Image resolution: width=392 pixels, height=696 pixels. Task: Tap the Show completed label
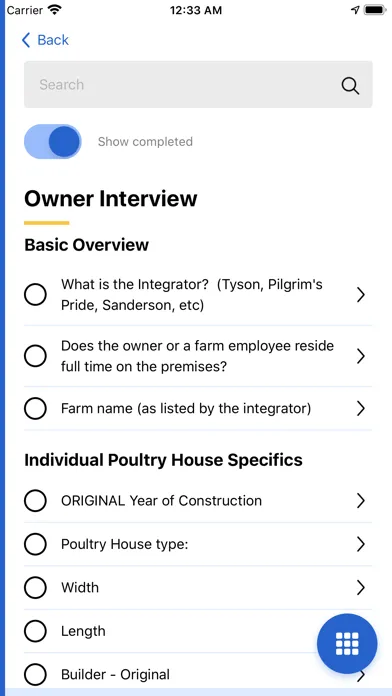click(x=145, y=142)
